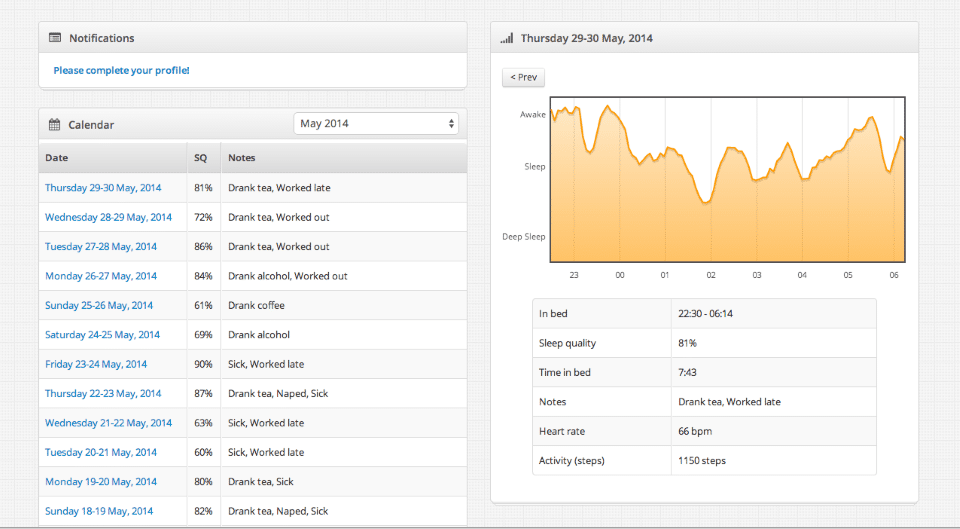Image resolution: width=960 pixels, height=529 pixels.
Task: Open Monday 26-27 May, 2014 record
Action: pos(101,276)
